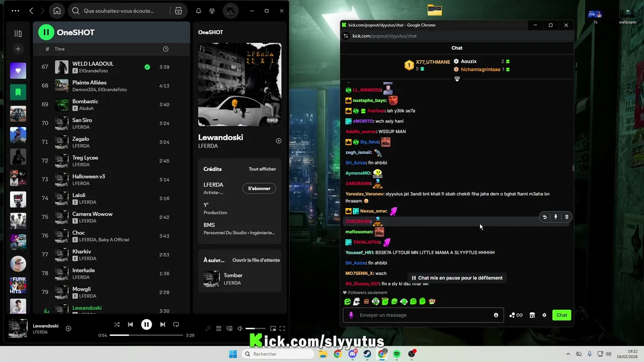Expand Your Library sidebar icon
The width and height of the screenshot is (644, 362).
point(18,33)
